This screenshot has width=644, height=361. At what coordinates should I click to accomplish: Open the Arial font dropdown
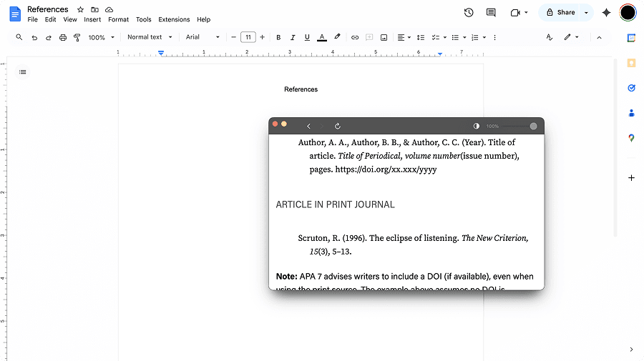203,37
